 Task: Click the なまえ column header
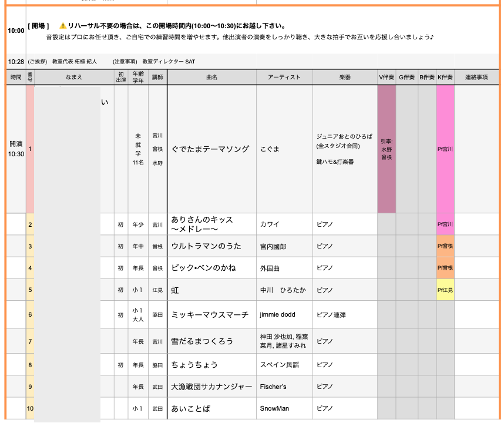point(74,77)
